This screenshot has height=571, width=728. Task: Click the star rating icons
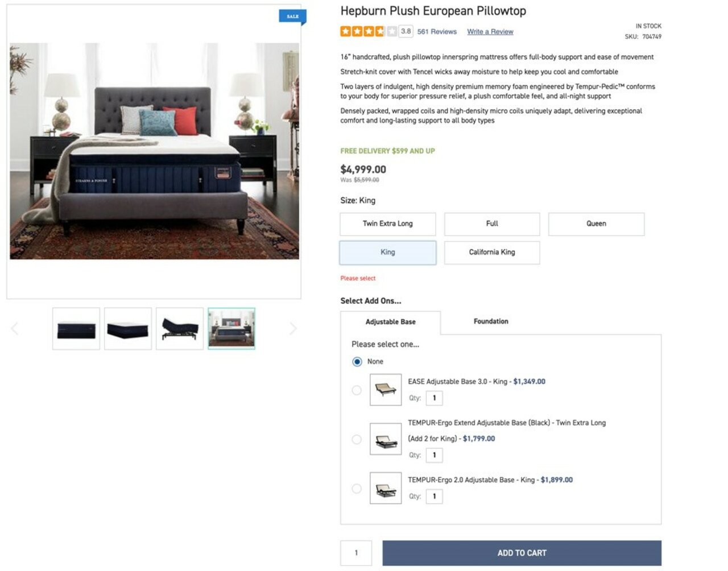(x=369, y=31)
